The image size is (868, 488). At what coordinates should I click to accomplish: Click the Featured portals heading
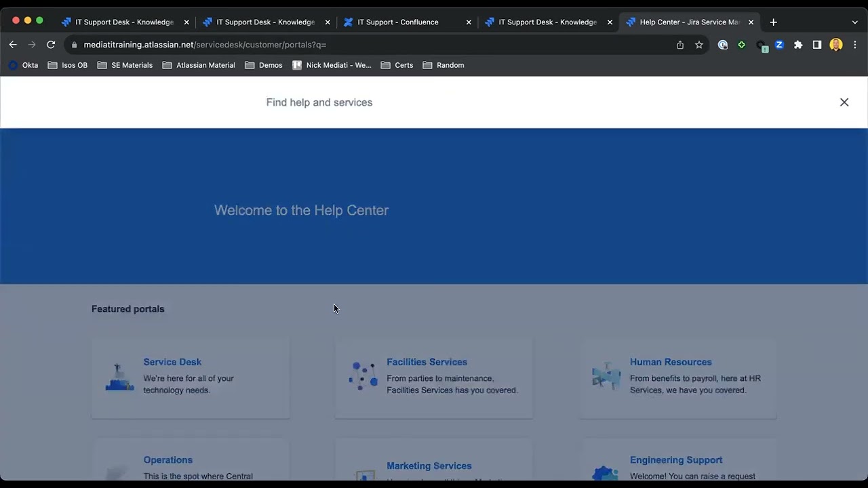pos(128,309)
